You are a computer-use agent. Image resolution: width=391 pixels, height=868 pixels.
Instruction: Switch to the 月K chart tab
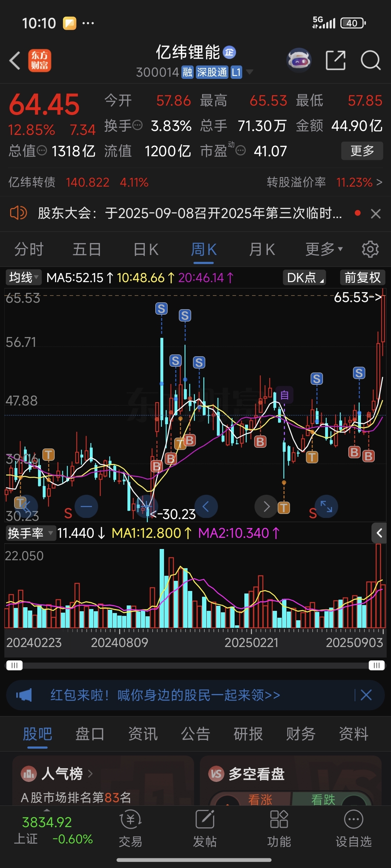pos(262,249)
